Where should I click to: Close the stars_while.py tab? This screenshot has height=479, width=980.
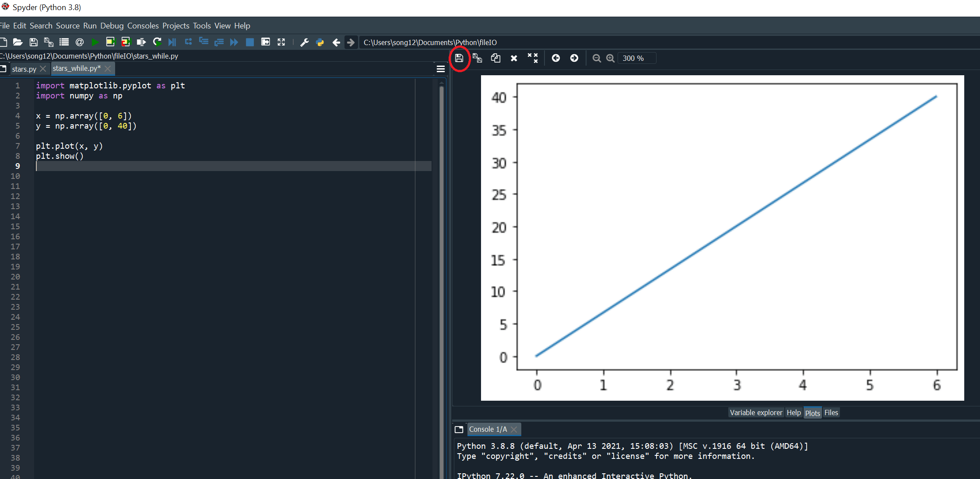(108, 69)
